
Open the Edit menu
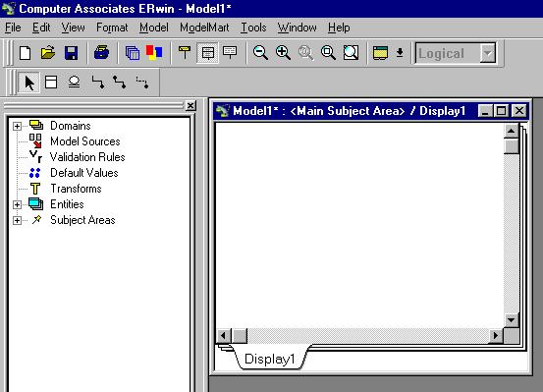point(41,28)
